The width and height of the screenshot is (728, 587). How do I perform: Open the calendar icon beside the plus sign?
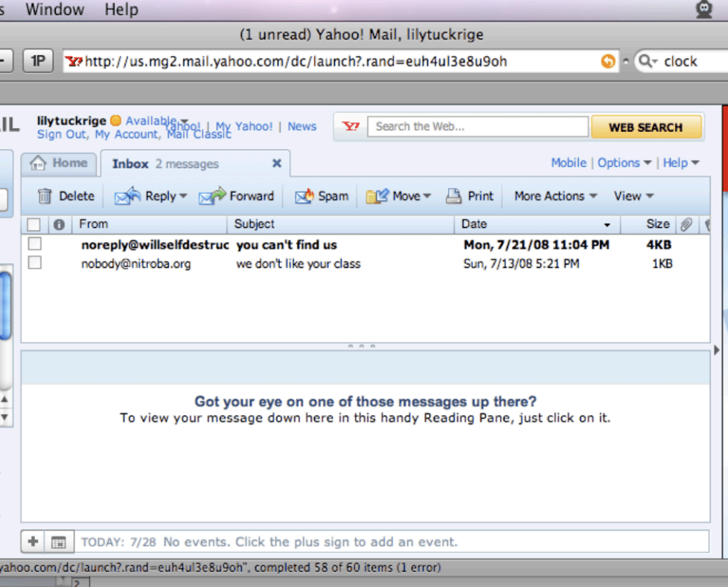click(x=58, y=542)
